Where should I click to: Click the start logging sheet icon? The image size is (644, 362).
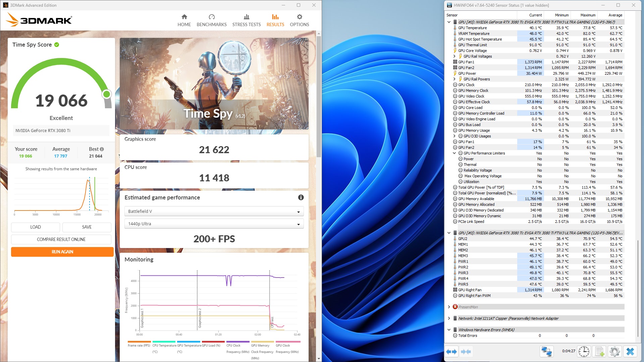(x=599, y=352)
